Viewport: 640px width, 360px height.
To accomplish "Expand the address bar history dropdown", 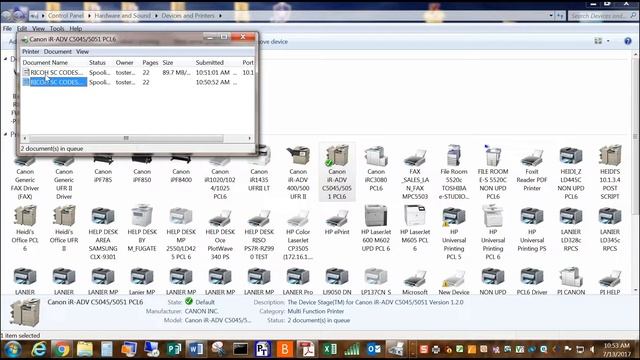I will click(x=551, y=16).
